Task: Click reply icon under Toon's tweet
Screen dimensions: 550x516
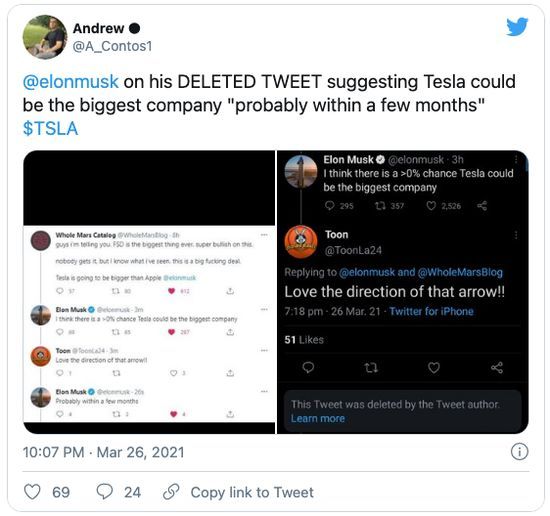Action: click(308, 368)
